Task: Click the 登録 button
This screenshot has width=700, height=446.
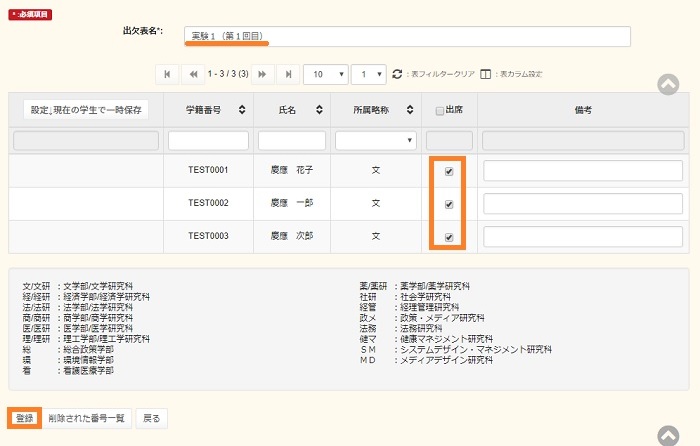Action: (24, 417)
